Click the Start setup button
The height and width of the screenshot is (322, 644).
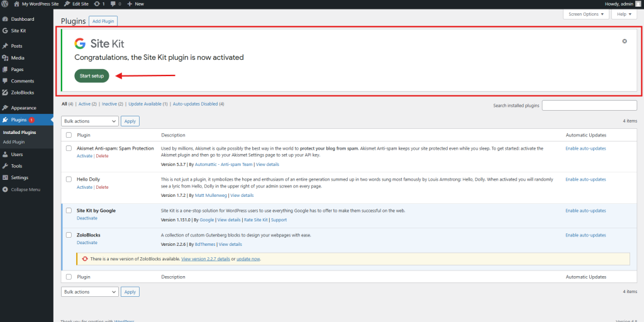click(92, 76)
